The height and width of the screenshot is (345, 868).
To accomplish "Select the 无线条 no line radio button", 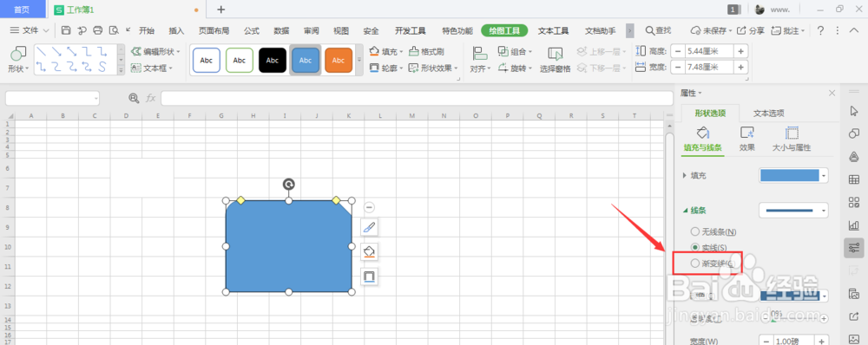I will [x=694, y=231].
